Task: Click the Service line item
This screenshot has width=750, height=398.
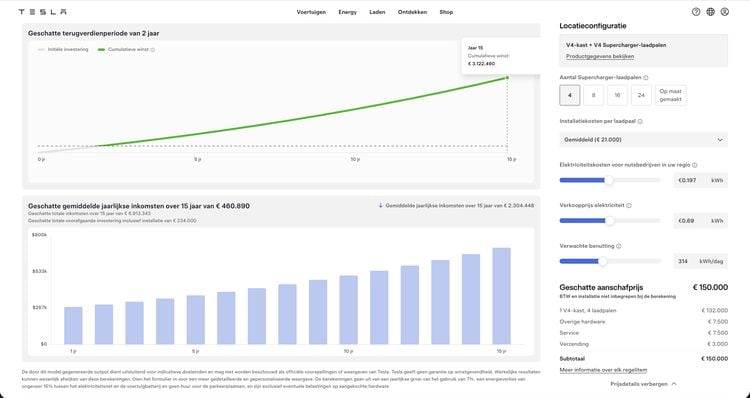Action: [x=569, y=333]
